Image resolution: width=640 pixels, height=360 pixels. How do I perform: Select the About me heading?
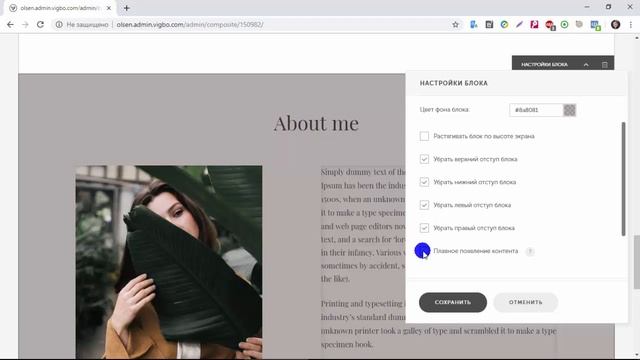[316, 123]
